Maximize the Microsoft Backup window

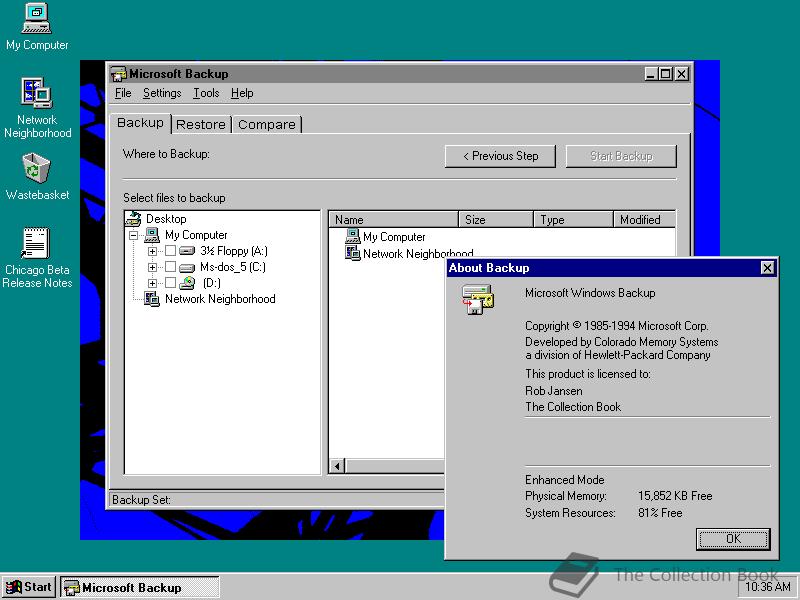tap(665, 74)
